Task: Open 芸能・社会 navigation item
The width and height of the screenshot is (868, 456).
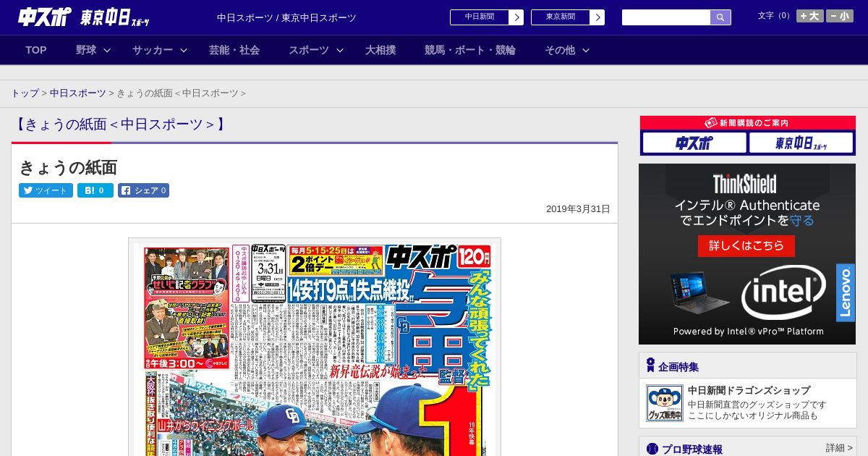Action: 234,50
